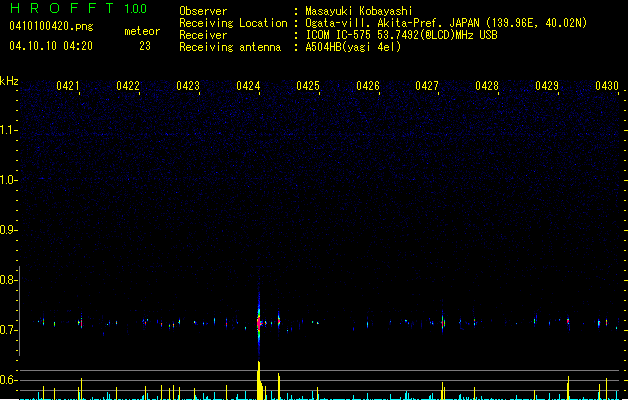Screen dimensions: 629x400
Task: Click the 'Receiving antenna' label
Action: [230, 47]
